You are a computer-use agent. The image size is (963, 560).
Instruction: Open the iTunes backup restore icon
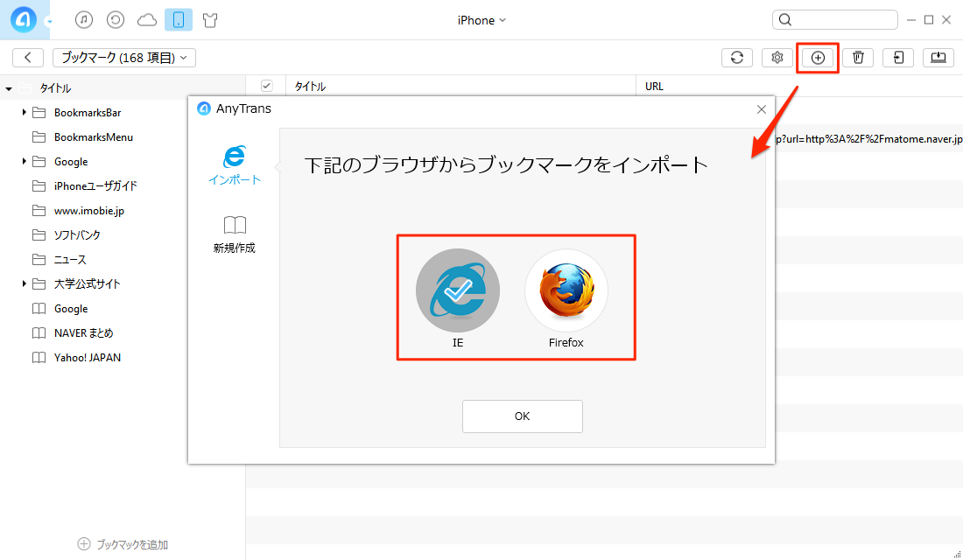coord(116,20)
